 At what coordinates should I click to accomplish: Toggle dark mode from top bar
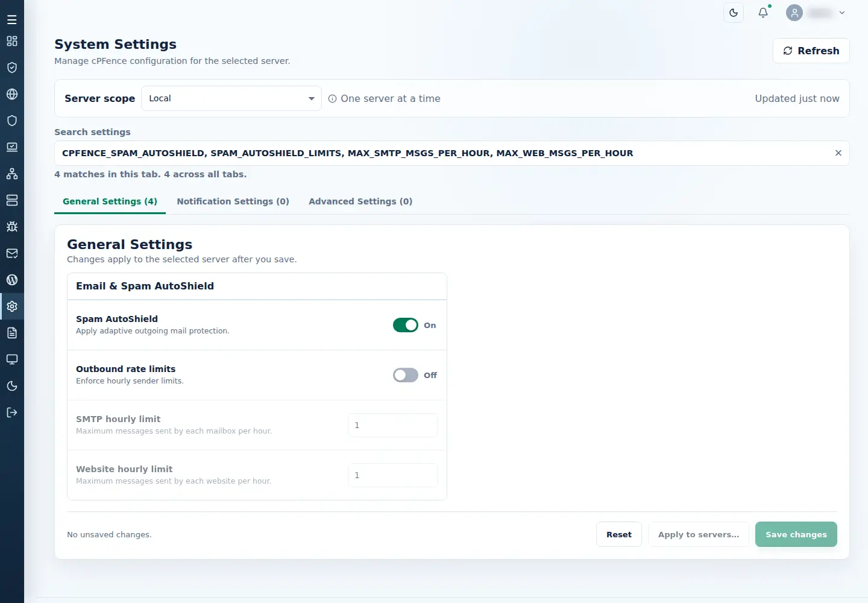734,13
